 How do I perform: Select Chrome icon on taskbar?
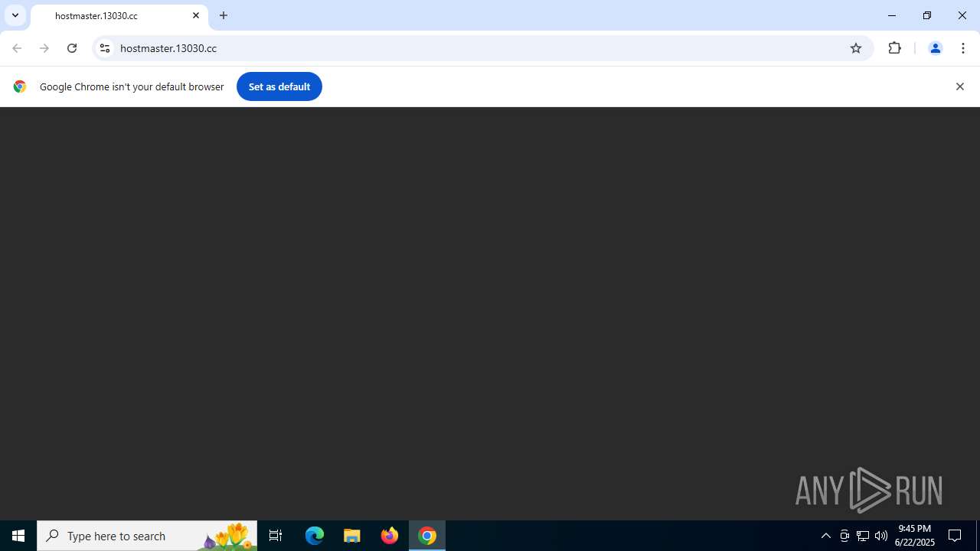point(427,536)
